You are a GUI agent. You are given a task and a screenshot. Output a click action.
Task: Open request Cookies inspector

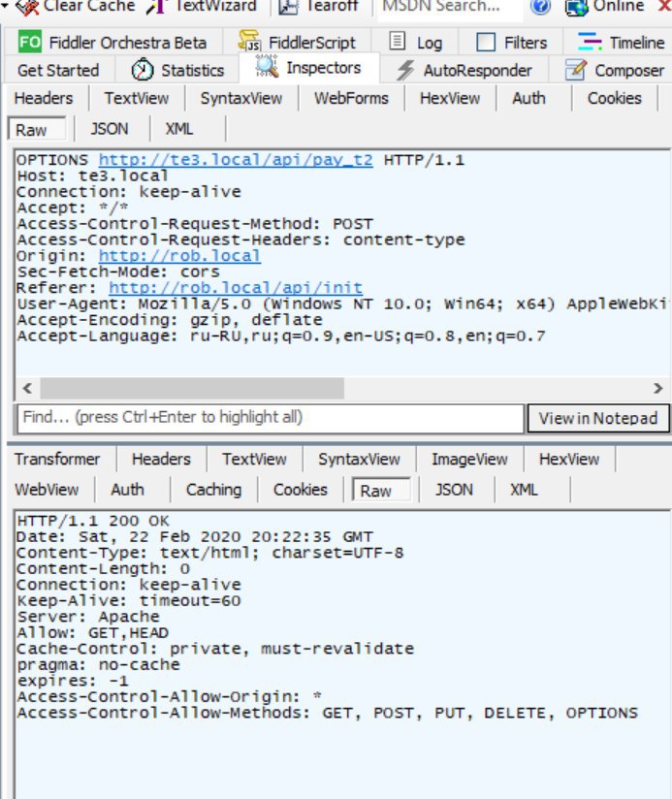[x=615, y=98]
